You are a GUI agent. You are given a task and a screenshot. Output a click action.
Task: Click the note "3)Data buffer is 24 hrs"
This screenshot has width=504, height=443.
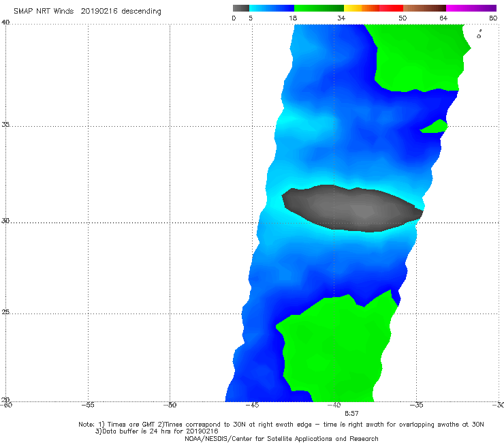(157, 431)
